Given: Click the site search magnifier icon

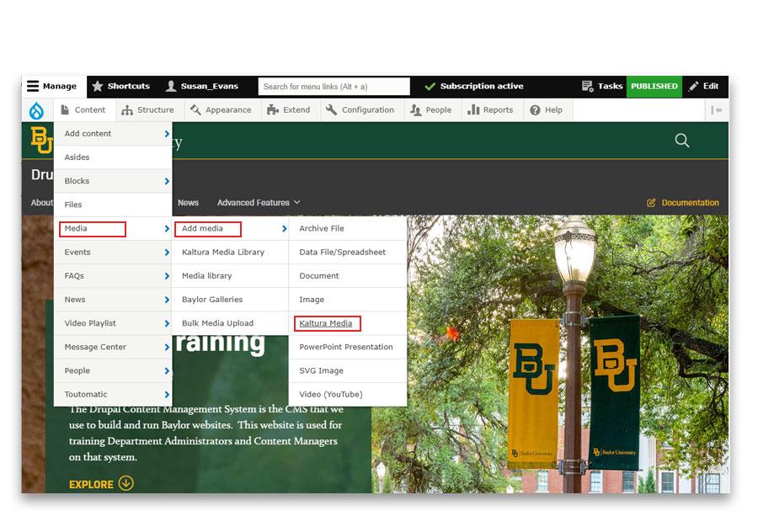Looking at the screenshot, I should click(681, 141).
